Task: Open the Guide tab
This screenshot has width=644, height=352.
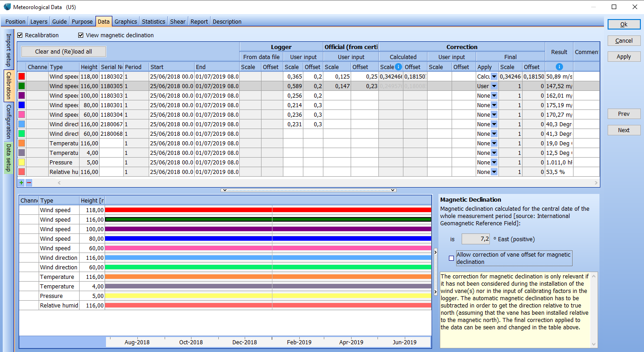Action: [60, 21]
